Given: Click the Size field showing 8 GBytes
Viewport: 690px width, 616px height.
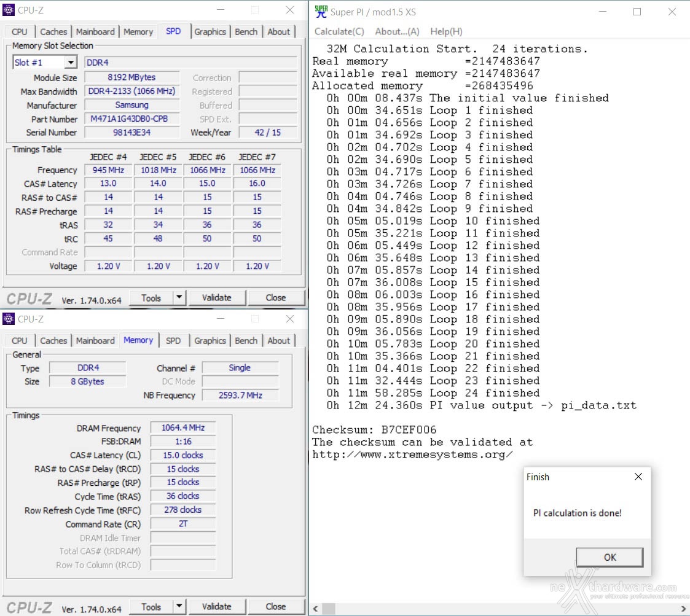Looking at the screenshot, I should [x=88, y=381].
